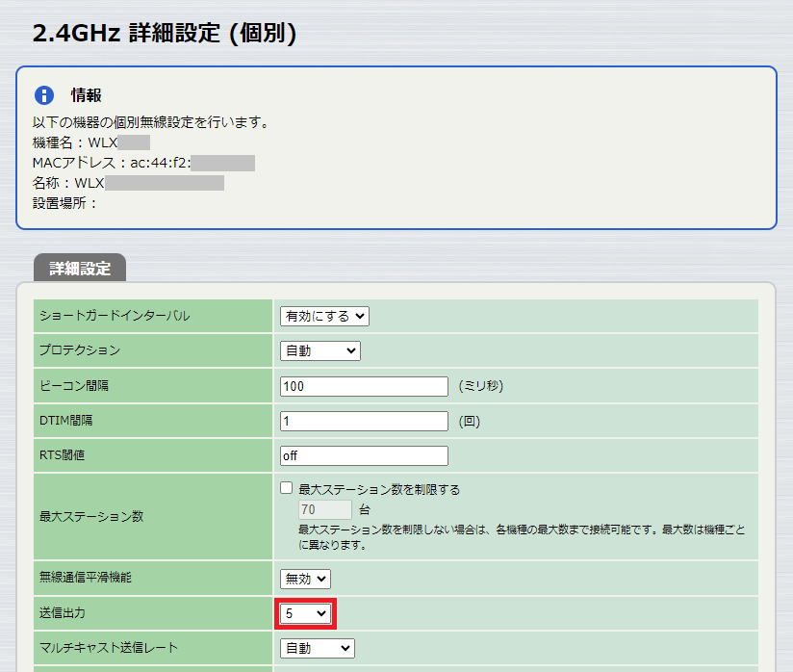Click the DTIM間隔 input showing 1

[x=363, y=421]
